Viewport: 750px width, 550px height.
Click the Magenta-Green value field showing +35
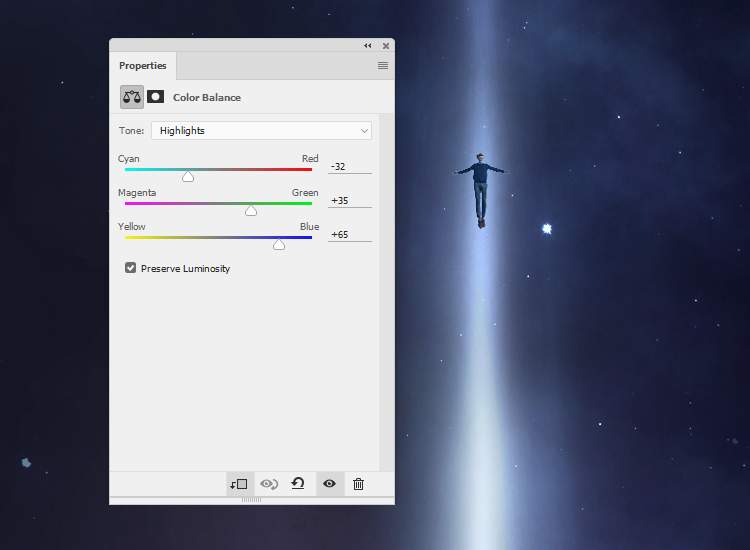point(349,200)
